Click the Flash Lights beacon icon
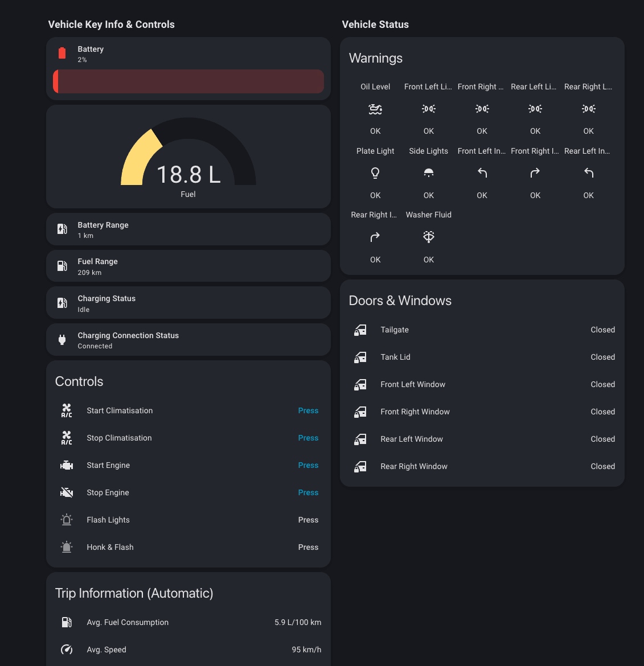This screenshot has width=644, height=666. (66, 520)
